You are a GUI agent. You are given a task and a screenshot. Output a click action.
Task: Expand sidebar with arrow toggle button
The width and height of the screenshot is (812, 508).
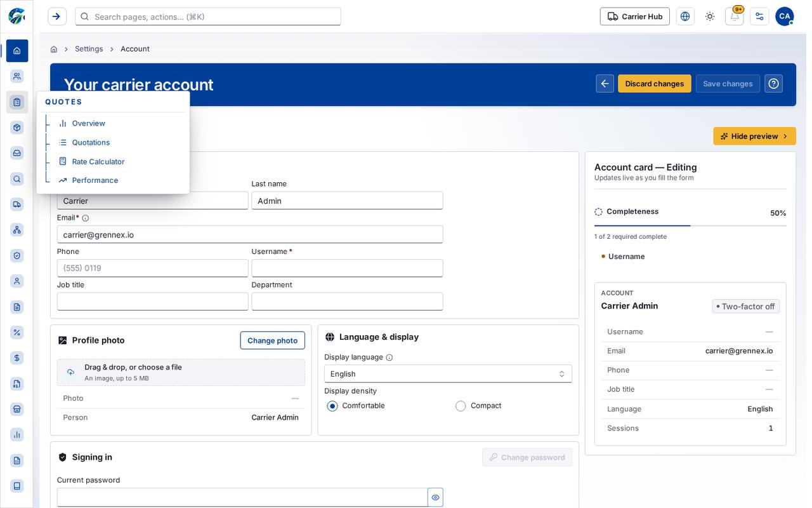[x=56, y=17]
